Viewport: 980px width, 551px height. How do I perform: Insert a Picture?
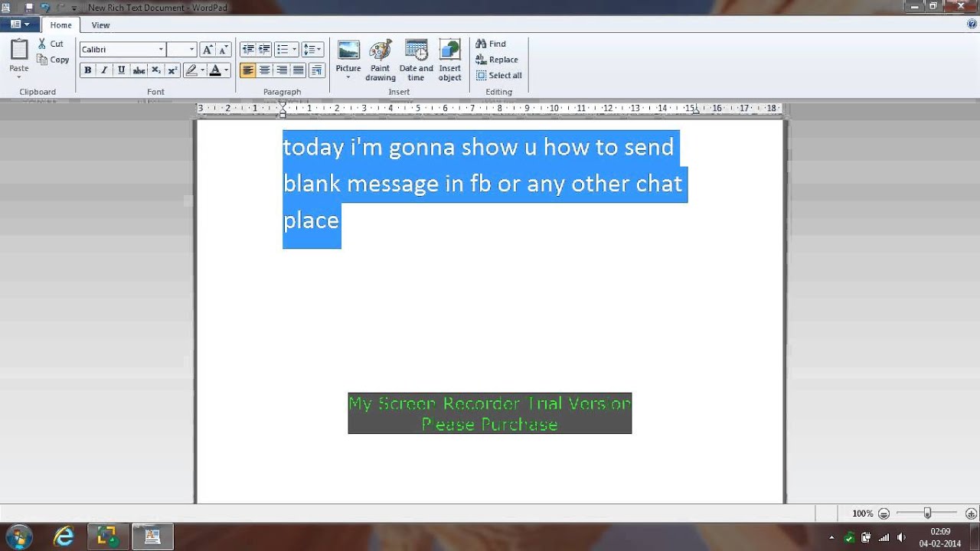348,55
